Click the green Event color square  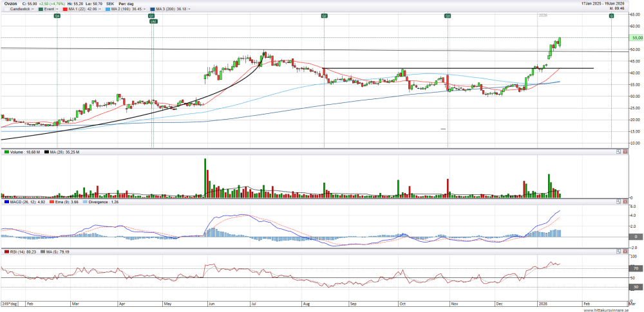40,8
